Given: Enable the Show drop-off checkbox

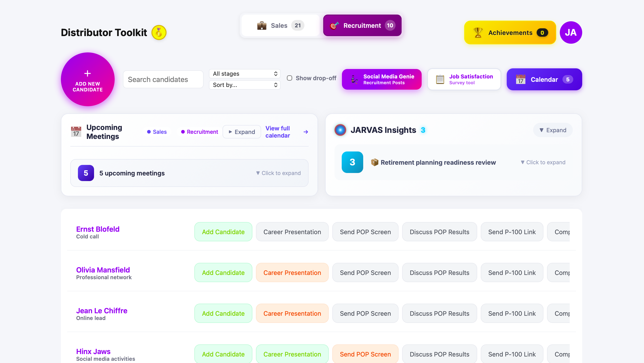Looking at the screenshot, I should [289, 78].
